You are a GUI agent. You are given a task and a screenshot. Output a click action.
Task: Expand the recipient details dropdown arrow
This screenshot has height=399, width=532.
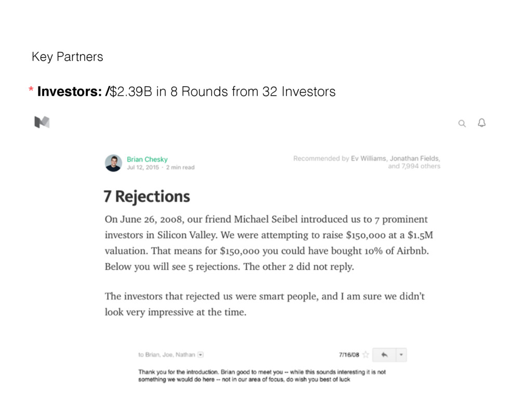click(x=201, y=355)
